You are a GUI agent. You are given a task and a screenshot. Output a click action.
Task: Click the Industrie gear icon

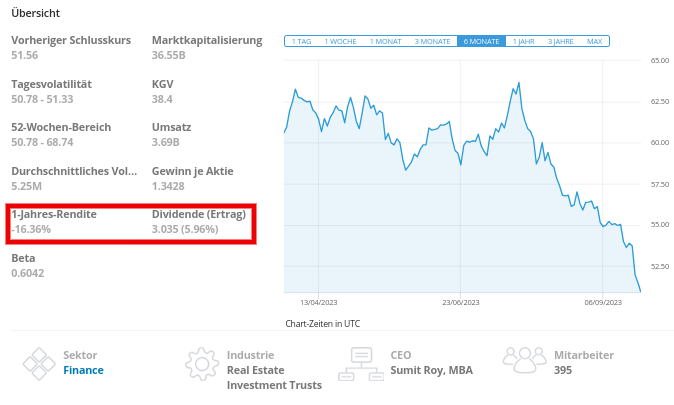(x=202, y=364)
